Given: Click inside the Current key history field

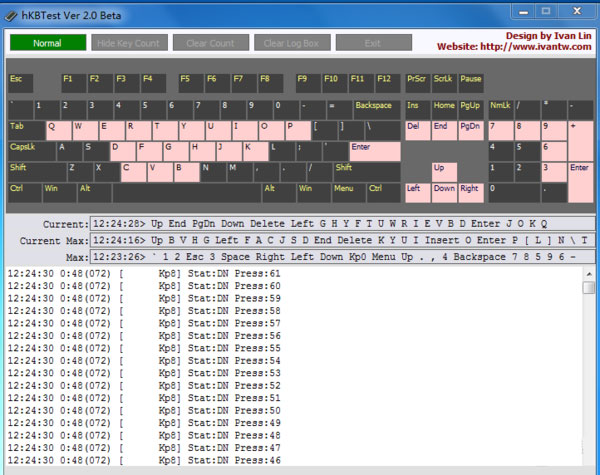Looking at the screenshot, I should [342, 224].
